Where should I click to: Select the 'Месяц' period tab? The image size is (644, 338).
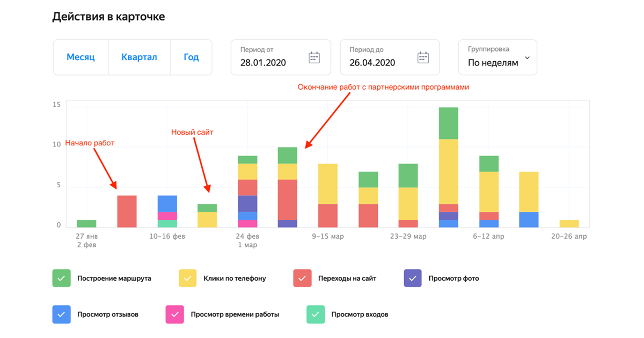[x=80, y=57]
